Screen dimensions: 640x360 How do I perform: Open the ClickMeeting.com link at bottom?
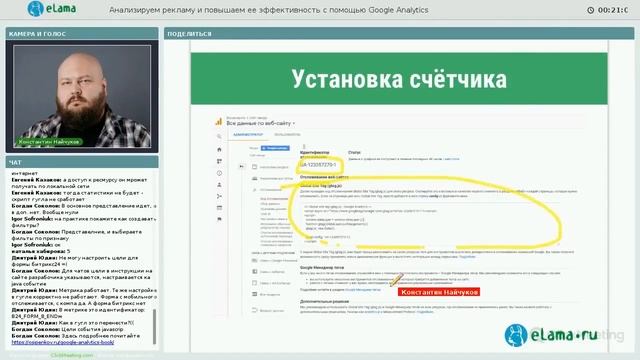pyautogui.click(x=72, y=356)
